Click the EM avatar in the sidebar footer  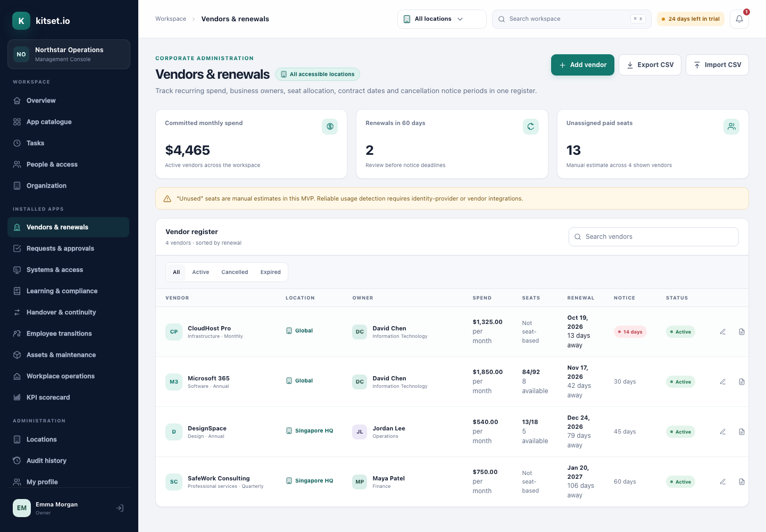(x=22, y=508)
